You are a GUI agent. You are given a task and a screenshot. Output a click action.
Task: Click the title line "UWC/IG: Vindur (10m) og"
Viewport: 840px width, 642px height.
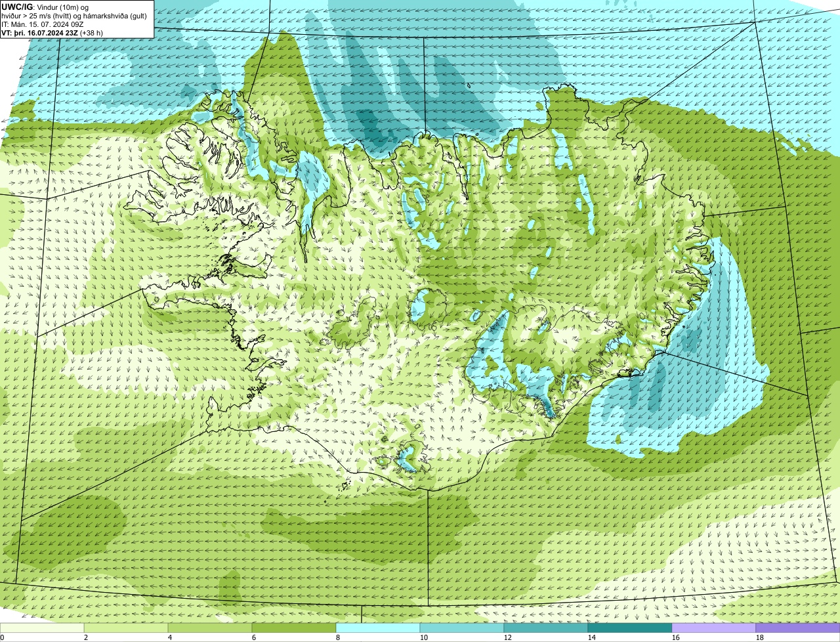tap(45, 7)
